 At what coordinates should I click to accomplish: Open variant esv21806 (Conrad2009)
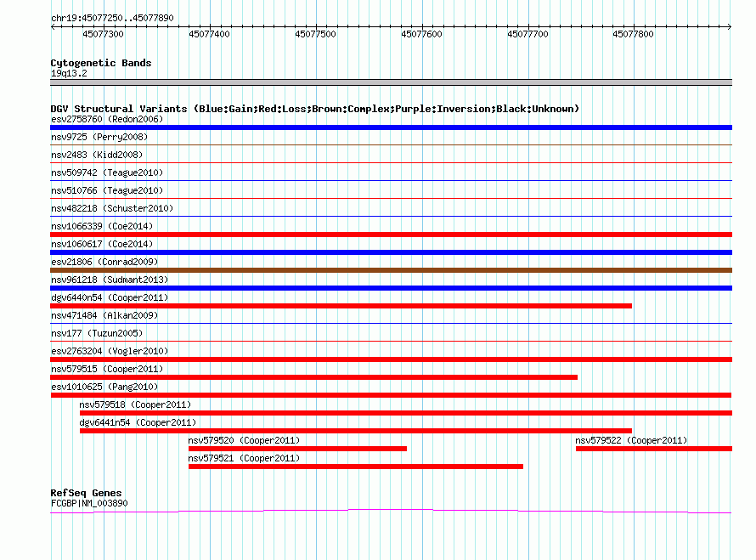coord(104,262)
